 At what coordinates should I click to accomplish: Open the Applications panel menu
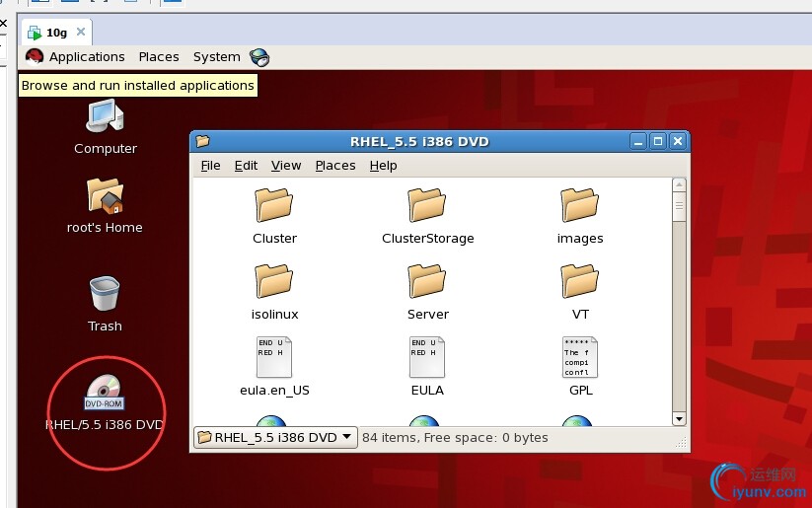tap(87, 57)
